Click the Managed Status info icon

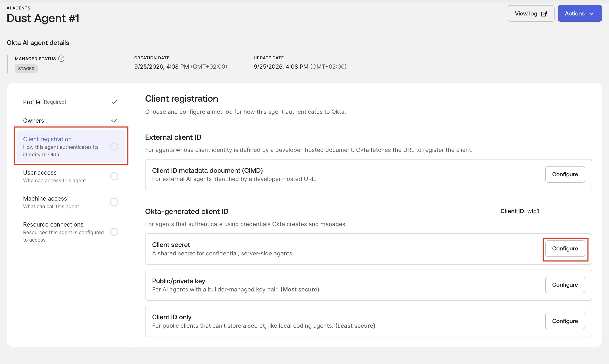click(61, 59)
